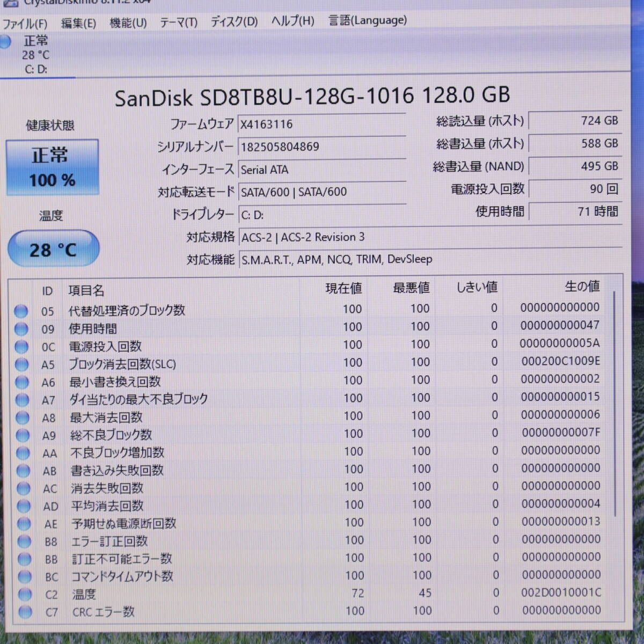Click status icon for ID BC row
The image size is (644, 644).
(25, 577)
